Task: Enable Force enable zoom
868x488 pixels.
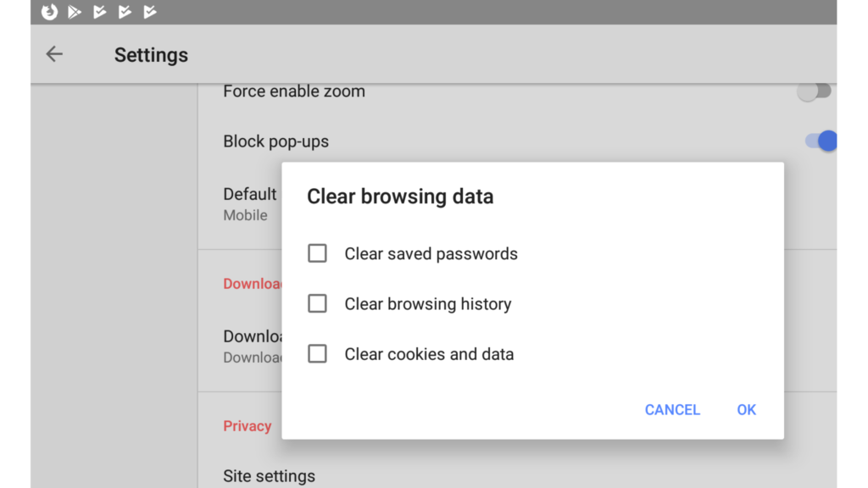Action: [815, 91]
